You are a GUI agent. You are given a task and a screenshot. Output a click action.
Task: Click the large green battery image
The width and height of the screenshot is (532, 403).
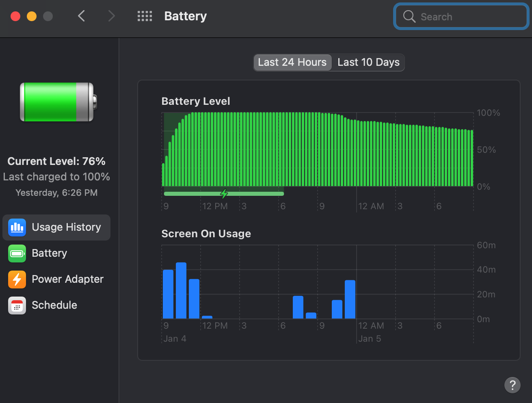coord(58,102)
